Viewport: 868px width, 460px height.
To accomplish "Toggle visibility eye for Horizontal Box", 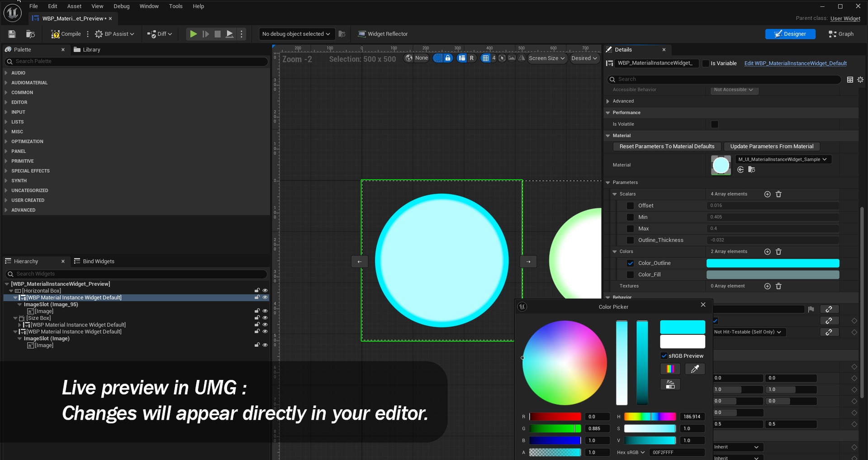I will (x=265, y=291).
